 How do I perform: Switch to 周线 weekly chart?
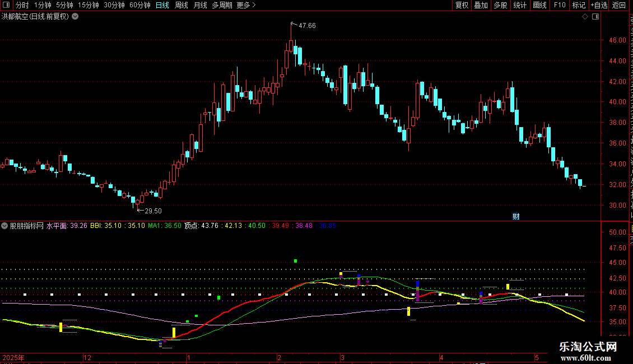[x=181, y=5]
